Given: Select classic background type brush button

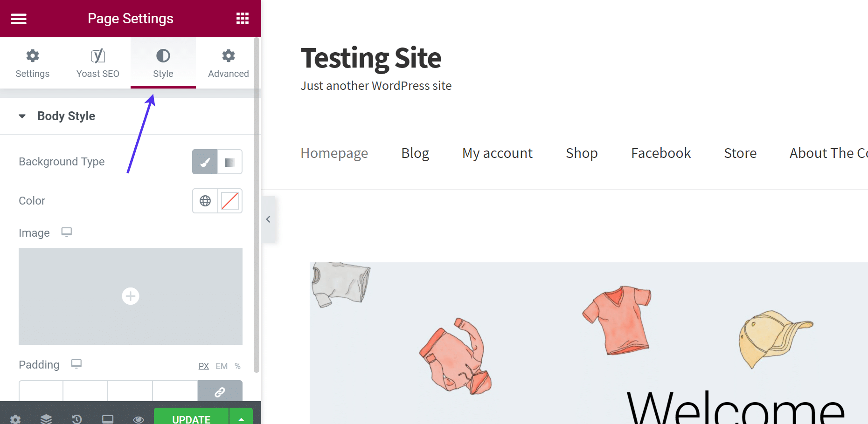Looking at the screenshot, I should tap(205, 162).
